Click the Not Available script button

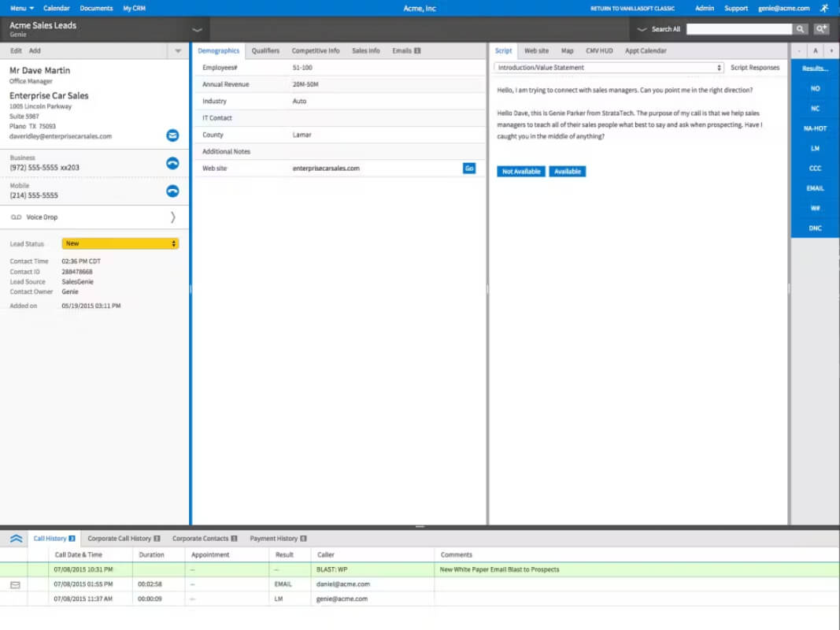coord(520,172)
